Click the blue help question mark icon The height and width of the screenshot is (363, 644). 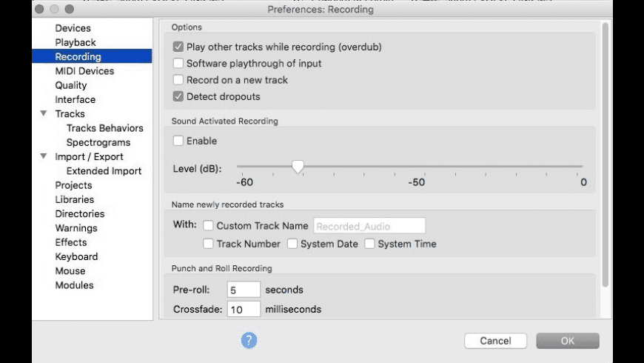point(249,340)
